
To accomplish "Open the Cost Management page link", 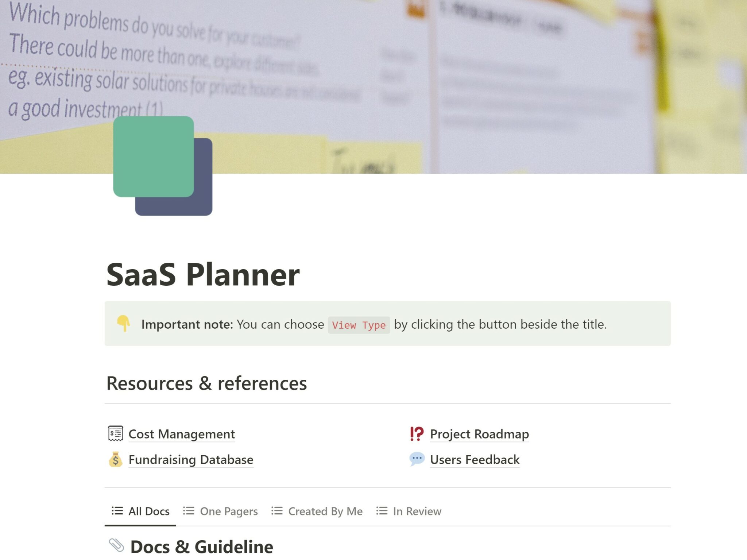I will tap(182, 434).
